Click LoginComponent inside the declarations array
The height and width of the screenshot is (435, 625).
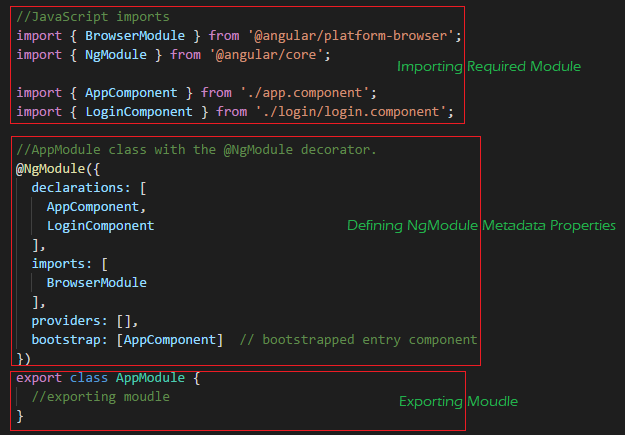[100, 226]
